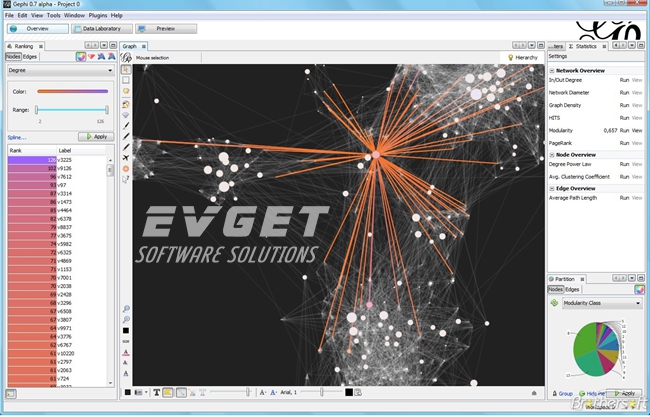
Task: Select the orange heat map tool
Action: [126, 169]
